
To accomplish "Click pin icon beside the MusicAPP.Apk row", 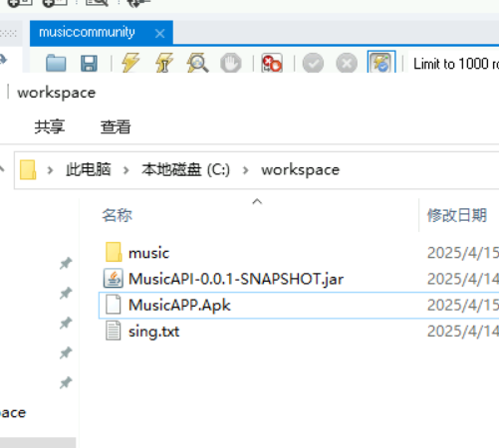I will (66, 324).
